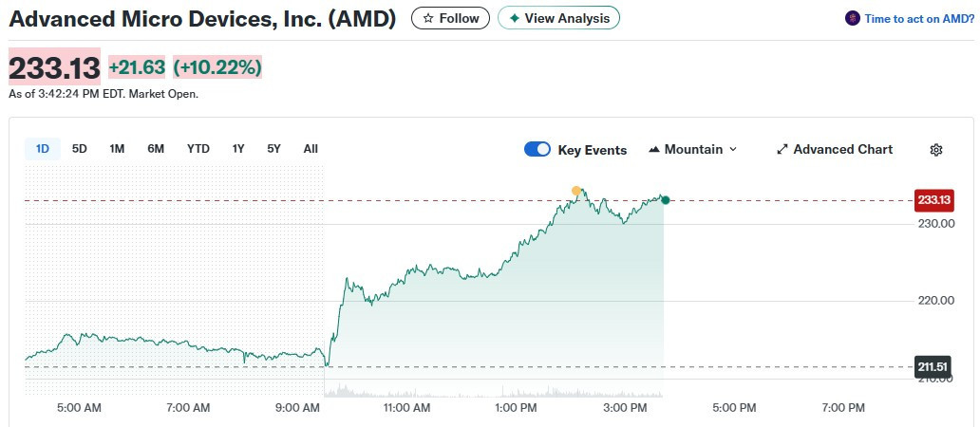Open chart settings gear icon

tap(936, 150)
